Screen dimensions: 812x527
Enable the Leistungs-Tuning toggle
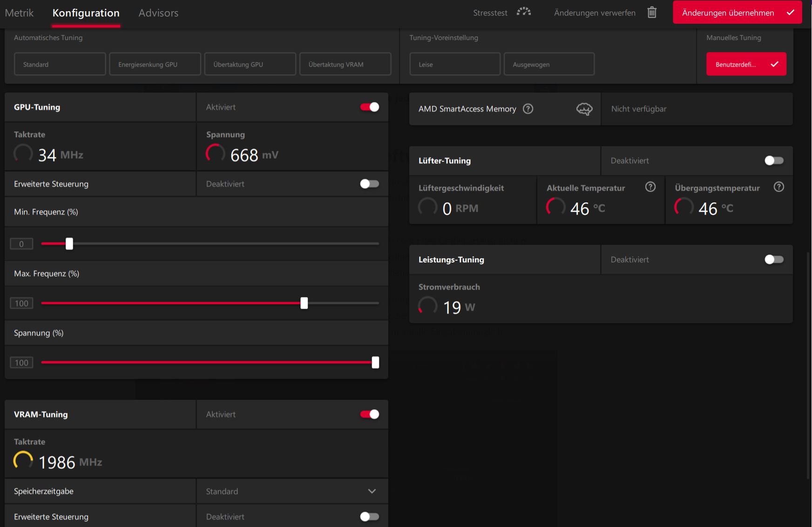pyautogui.click(x=774, y=260)
